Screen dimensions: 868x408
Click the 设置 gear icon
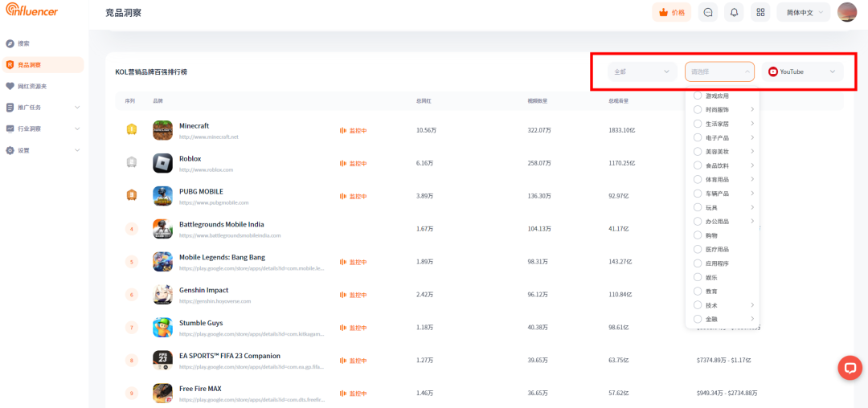tap(10, 150)
